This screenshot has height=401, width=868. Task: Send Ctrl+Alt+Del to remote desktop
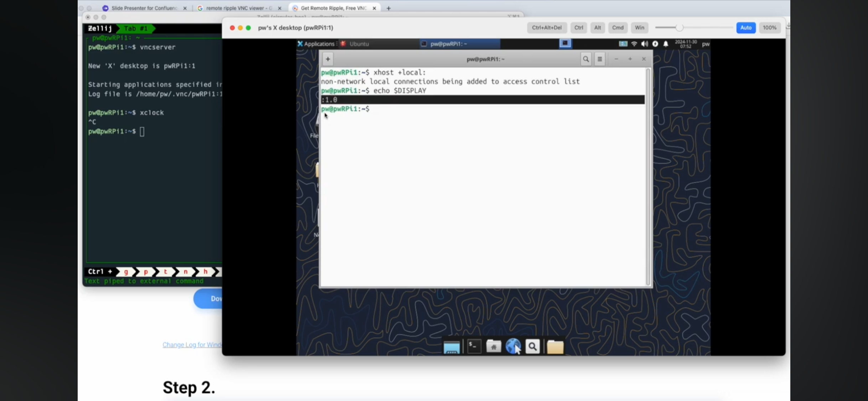point(547,28)
